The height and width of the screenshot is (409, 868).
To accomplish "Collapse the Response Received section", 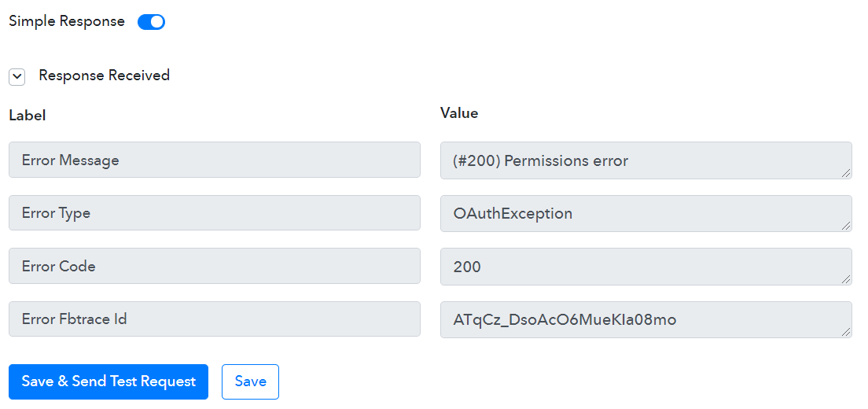I will pos(17,77).
